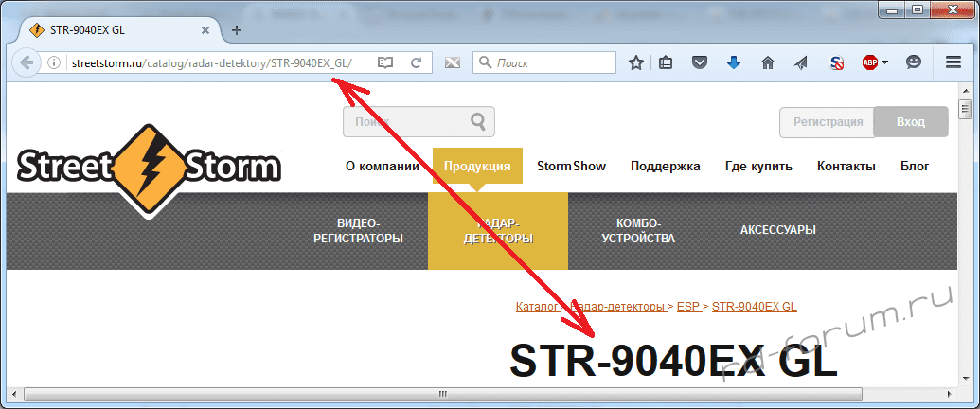
Task: Open a new browser tab with plus
Action: (x=237, y=29)
